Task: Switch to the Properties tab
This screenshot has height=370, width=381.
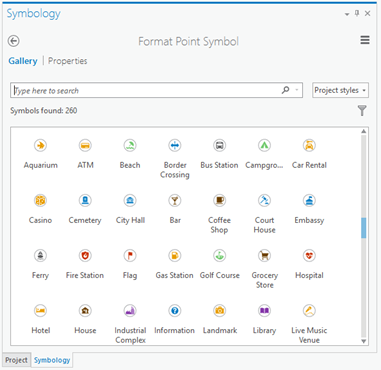Action: (68, 61)
